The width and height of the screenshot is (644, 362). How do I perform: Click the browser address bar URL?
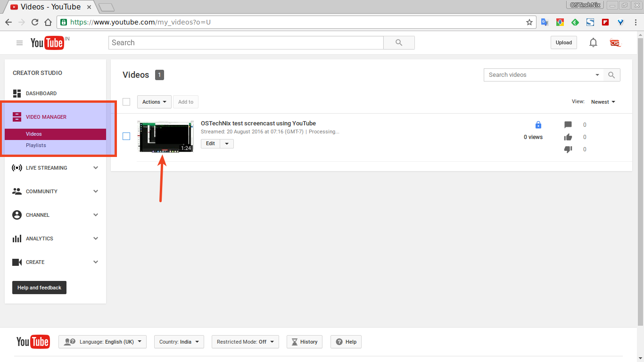140,22
